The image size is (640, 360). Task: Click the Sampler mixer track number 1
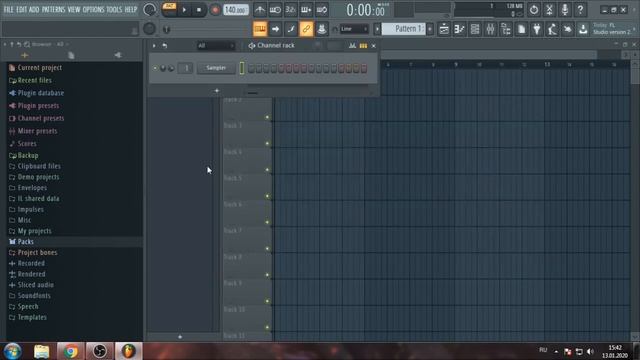pyautogui.click(x=186, y=68)
